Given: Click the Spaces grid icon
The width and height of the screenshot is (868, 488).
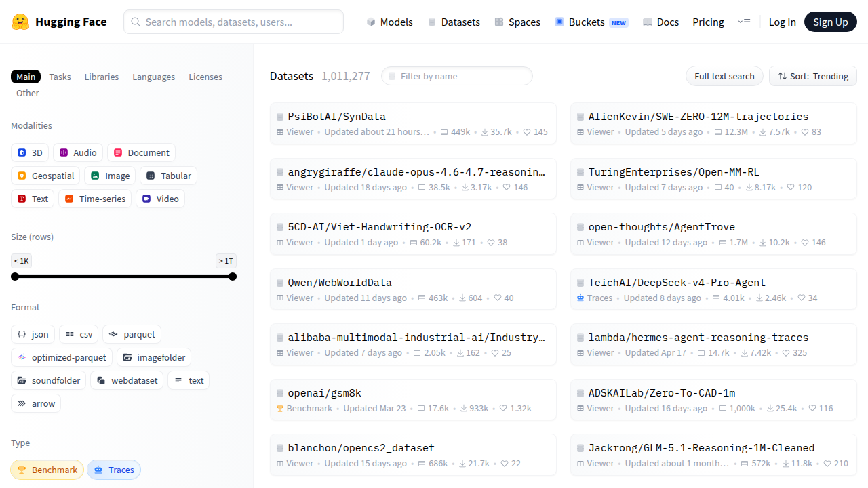Looking at the screenshot, I should [499, 22].
